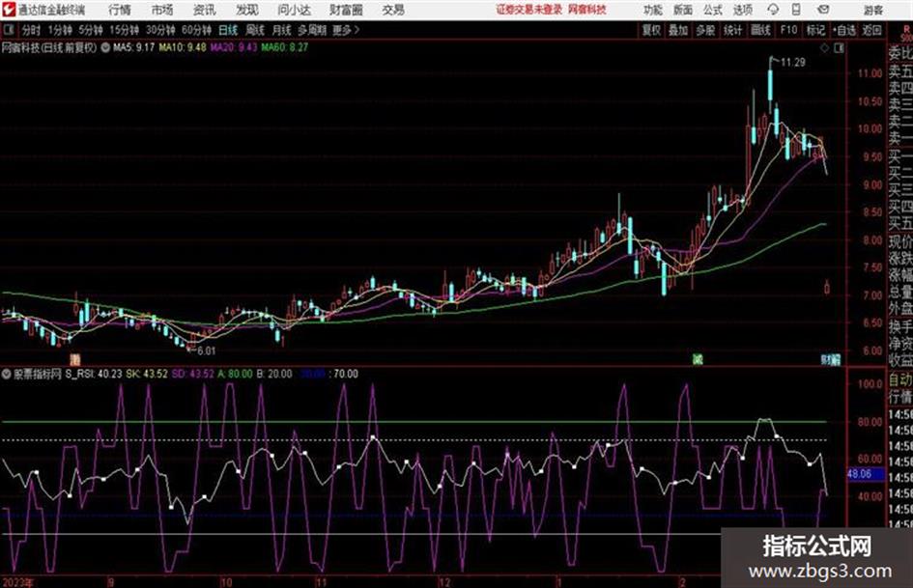Open the 行情 menu
Viewport: 913px width, 588px height.
pyautogui.click(x=120, y=10)
